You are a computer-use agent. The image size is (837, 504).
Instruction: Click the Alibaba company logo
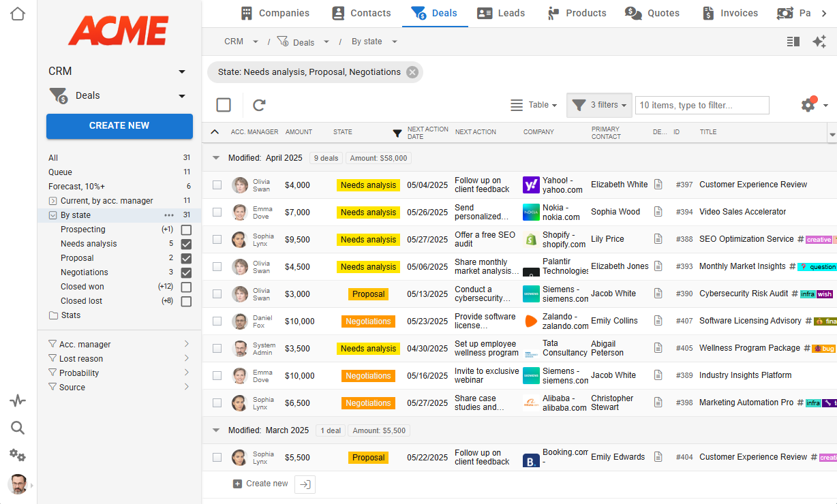coord(531,403)
